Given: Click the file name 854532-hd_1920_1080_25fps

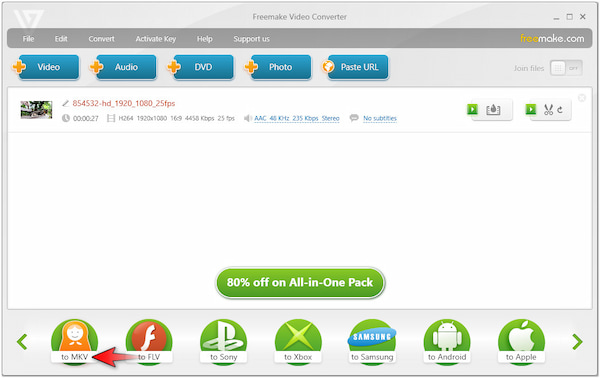Looking at the screenshot, I should 124,103.
